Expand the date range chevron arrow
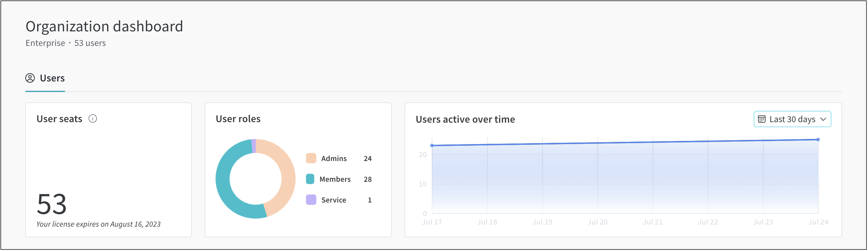 point(823,119)
